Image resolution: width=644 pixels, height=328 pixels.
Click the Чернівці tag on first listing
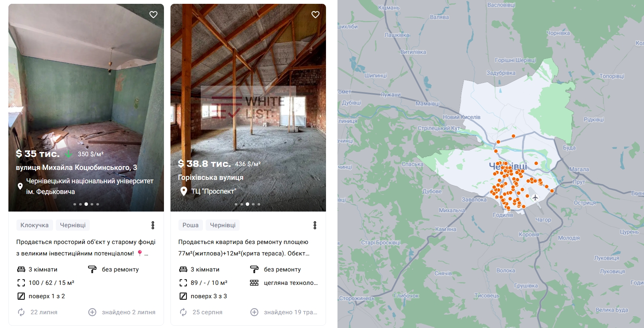(73, 225)
